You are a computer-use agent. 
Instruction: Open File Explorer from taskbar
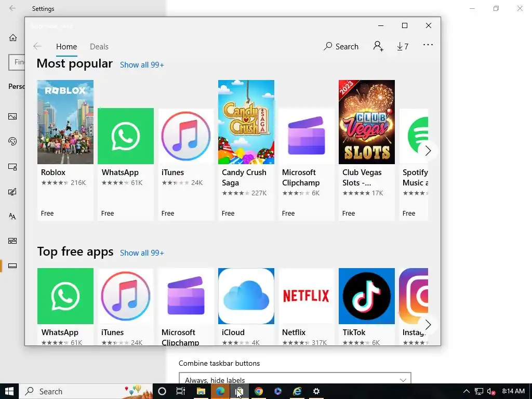tap(201, 391)
